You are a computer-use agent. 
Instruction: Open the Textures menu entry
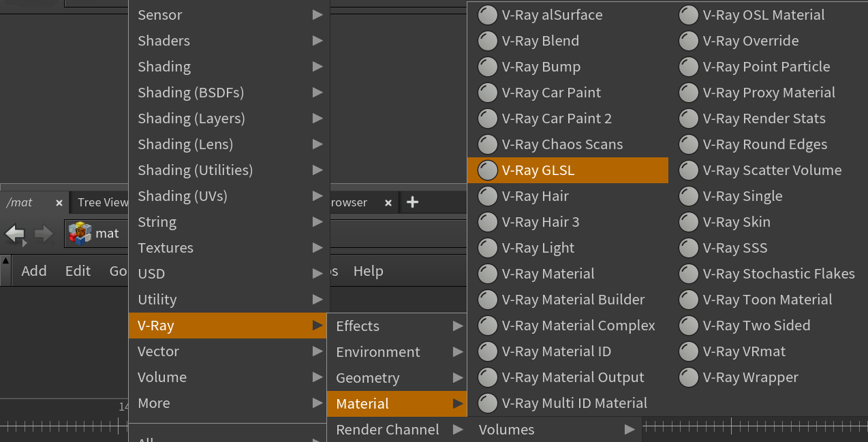pyautogui.click(x=230, y=248)
